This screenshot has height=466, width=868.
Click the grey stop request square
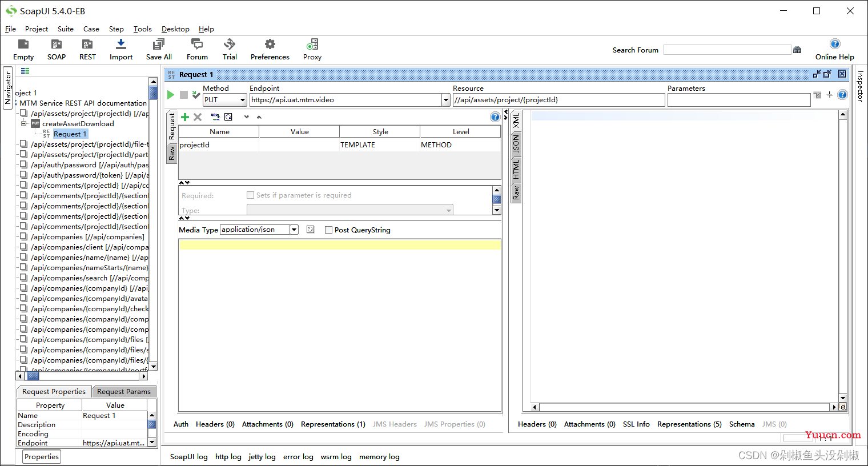pyautogui.click(x=184, y=95)
